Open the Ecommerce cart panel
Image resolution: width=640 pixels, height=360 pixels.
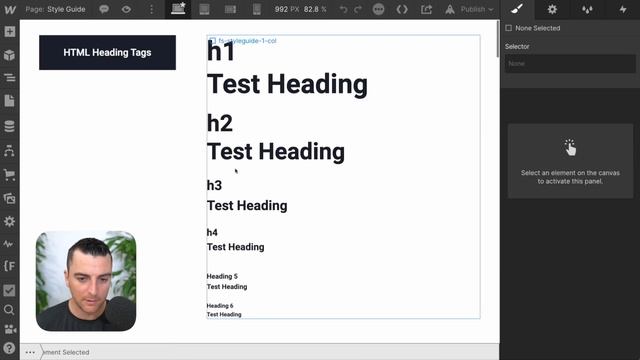pos(9,175)
